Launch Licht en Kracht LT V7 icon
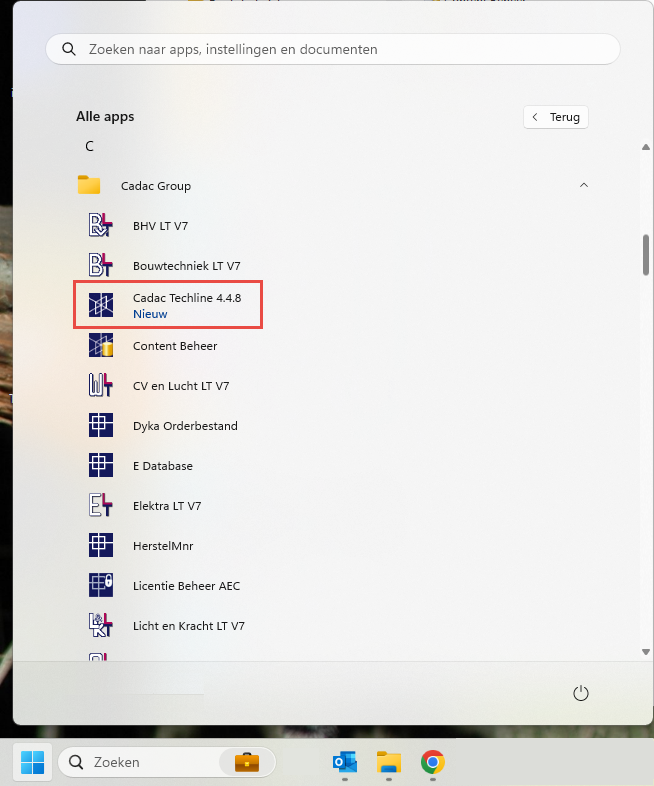 point(101,626)
